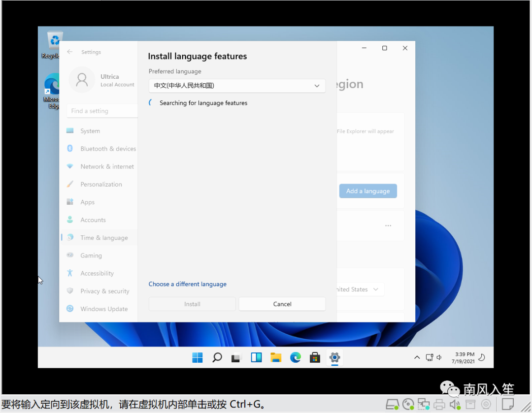
Task: Open the Windows Start menu
Action: (x=197, y=357)
